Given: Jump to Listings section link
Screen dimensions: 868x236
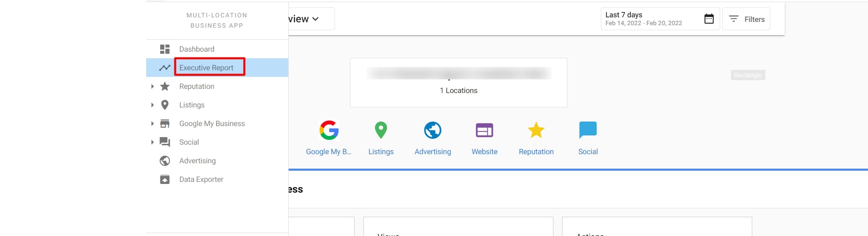Looking at the screenshot, I should point(381,152).
